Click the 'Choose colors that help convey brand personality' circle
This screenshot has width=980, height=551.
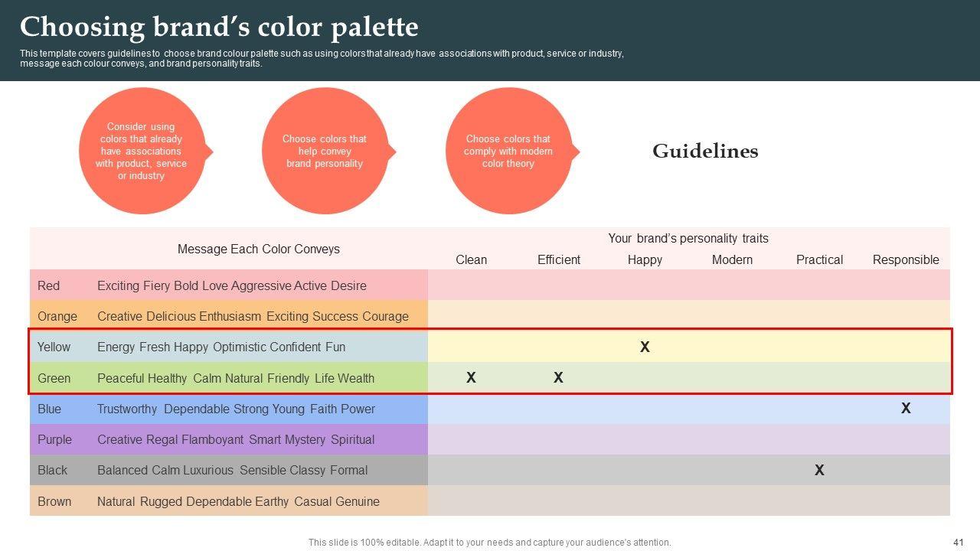point(325,152)
